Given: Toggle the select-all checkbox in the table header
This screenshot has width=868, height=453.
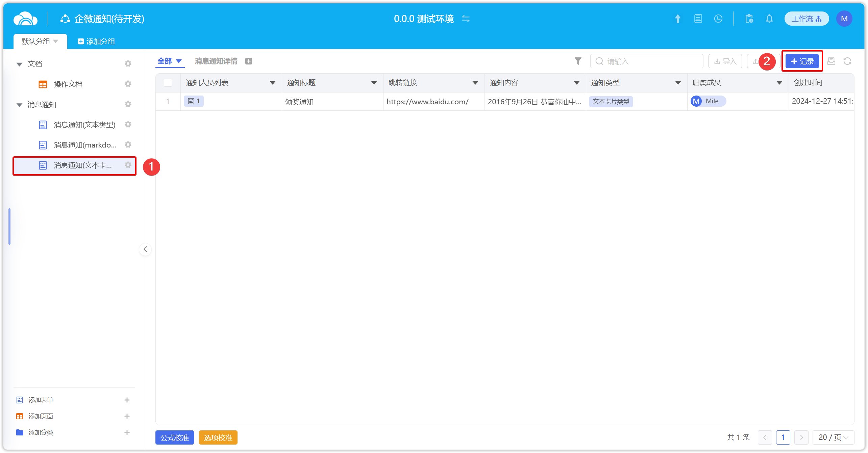Looking at the screenshot, I should tap(168, 83).
